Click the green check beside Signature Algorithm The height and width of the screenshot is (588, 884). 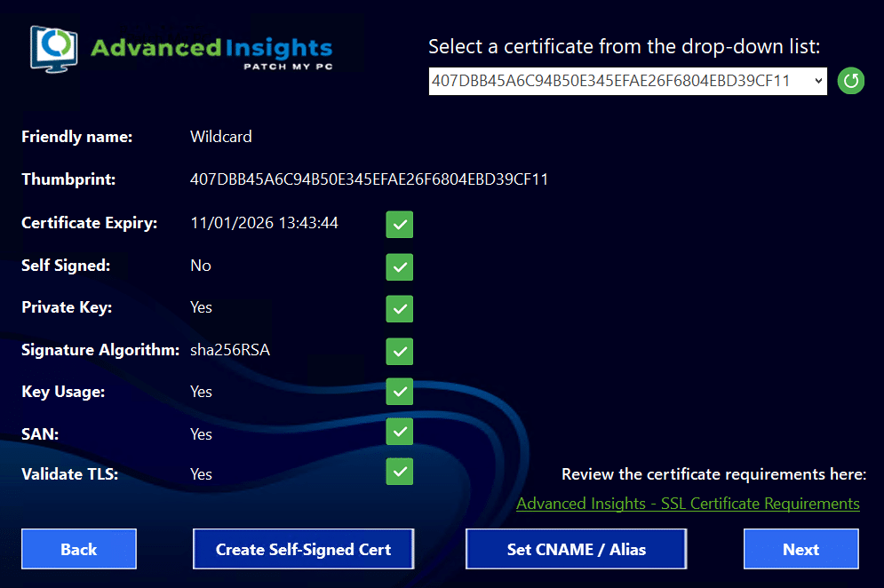400,351
